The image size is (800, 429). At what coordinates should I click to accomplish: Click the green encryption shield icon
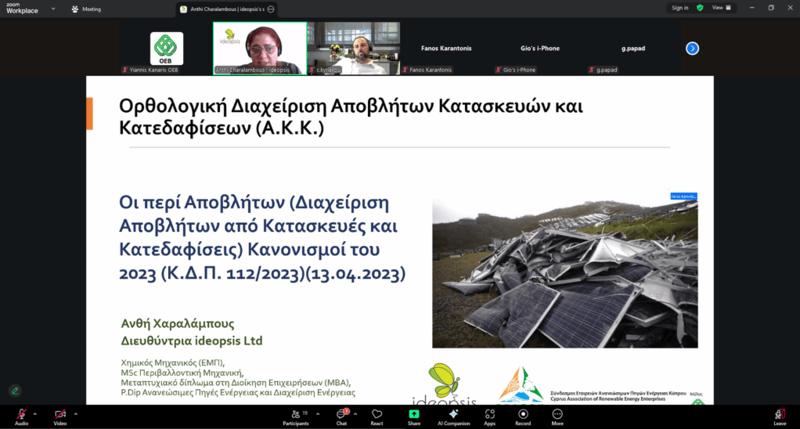point(700,7)
